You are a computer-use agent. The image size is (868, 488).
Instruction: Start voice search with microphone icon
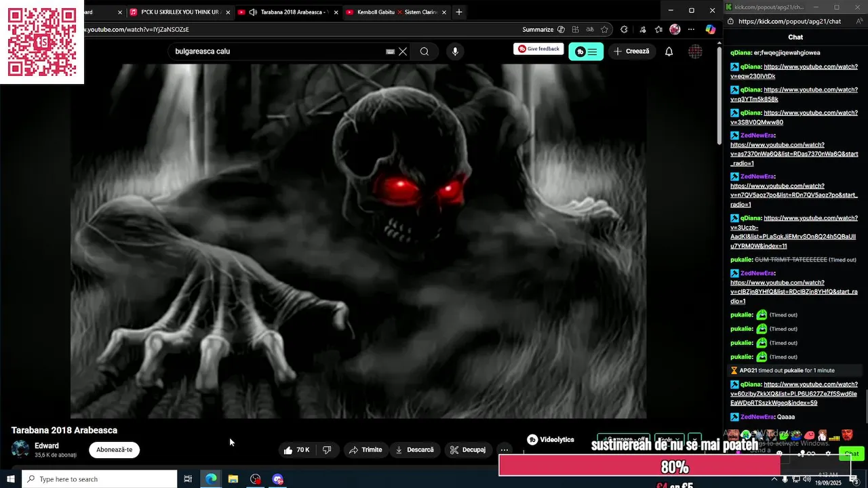[x=455, y=52]
